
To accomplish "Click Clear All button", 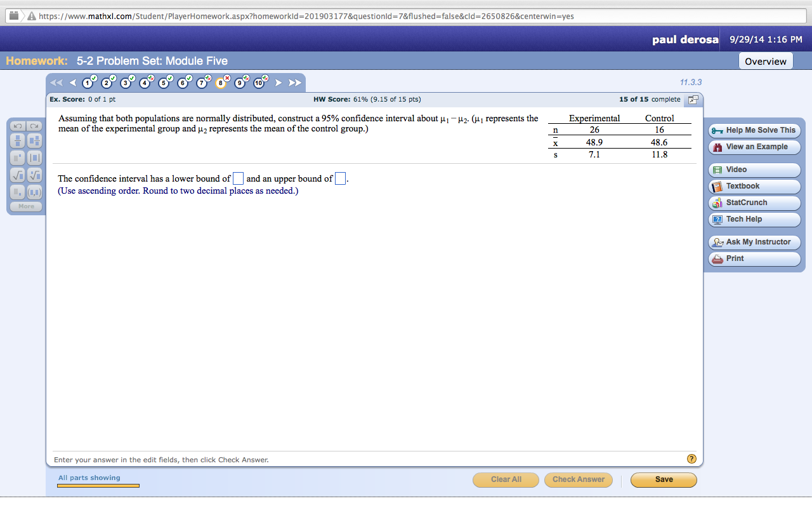I will coord(506,479).
